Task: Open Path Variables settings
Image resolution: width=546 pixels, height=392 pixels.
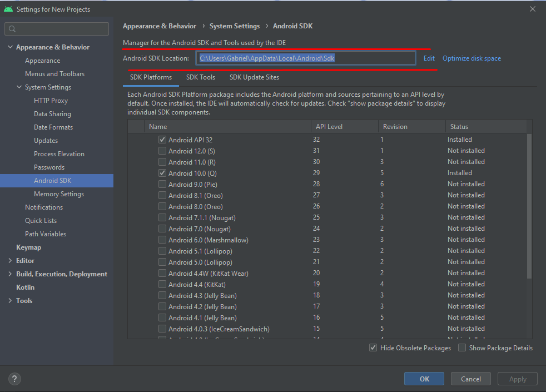Action: coord(46,234)
